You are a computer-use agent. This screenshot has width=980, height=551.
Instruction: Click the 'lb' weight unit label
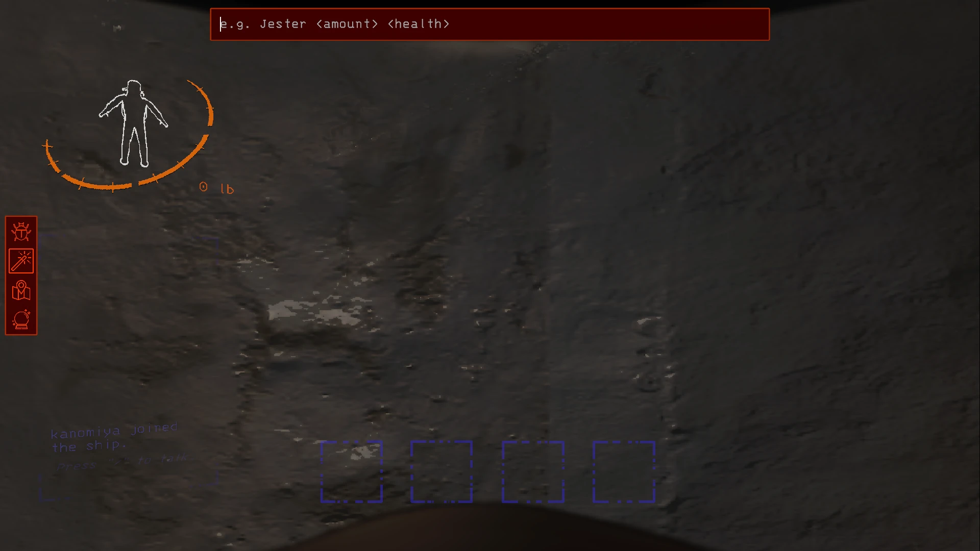click(227, 189)
